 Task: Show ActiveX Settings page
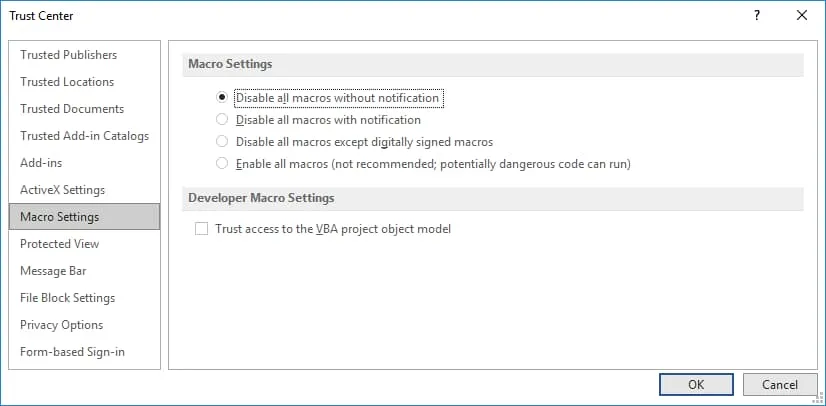[x=62, y=190]
